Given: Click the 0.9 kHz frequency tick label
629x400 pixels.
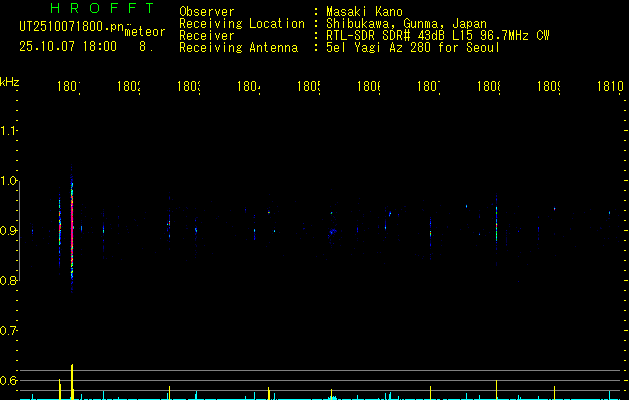Looking at the screenshot, I should pos(9,231).
